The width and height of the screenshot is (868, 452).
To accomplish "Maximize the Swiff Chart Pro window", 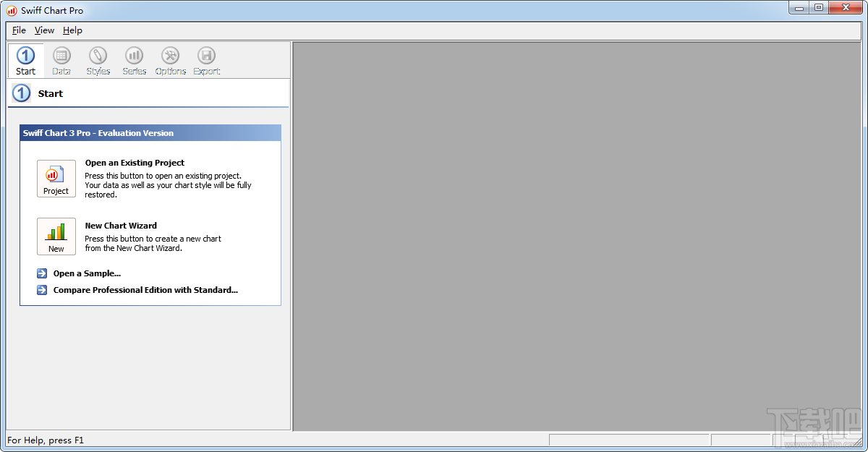I will pos(818,7).
